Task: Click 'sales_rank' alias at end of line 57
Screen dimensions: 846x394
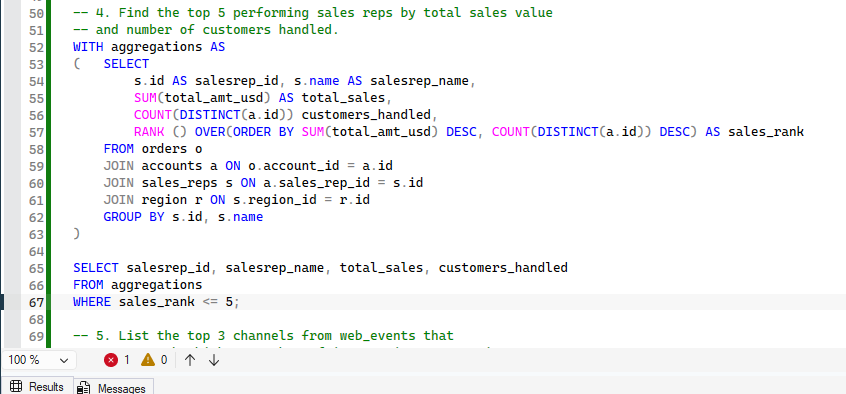Action: (766, 132)
